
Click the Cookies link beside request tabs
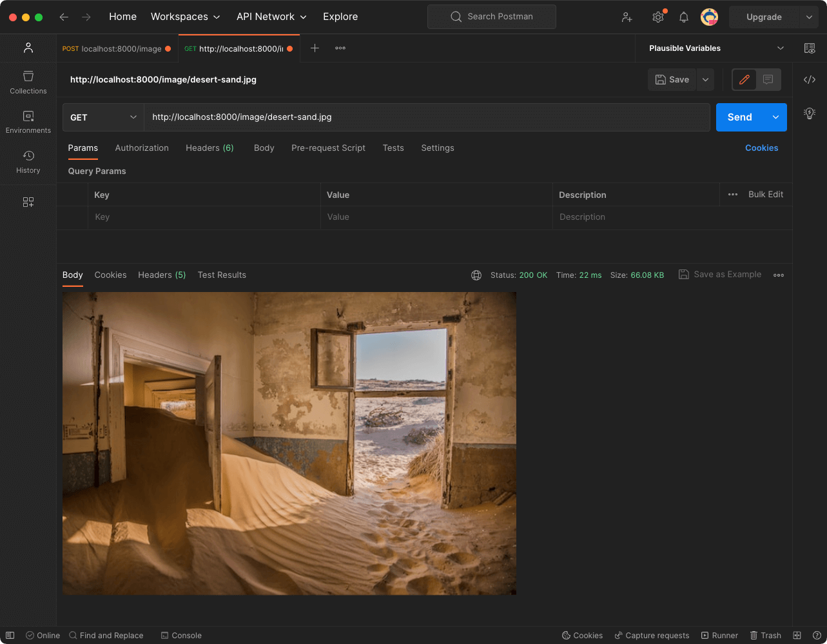point(761,148)
